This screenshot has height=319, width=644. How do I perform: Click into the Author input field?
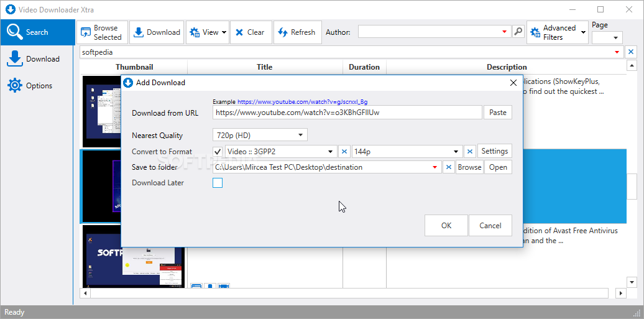coord(429,32)
